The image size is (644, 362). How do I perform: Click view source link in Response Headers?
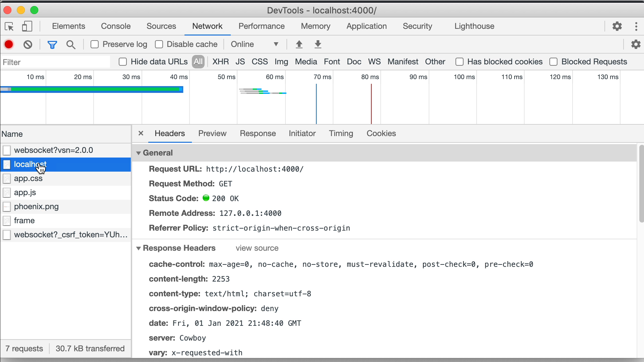257,248
